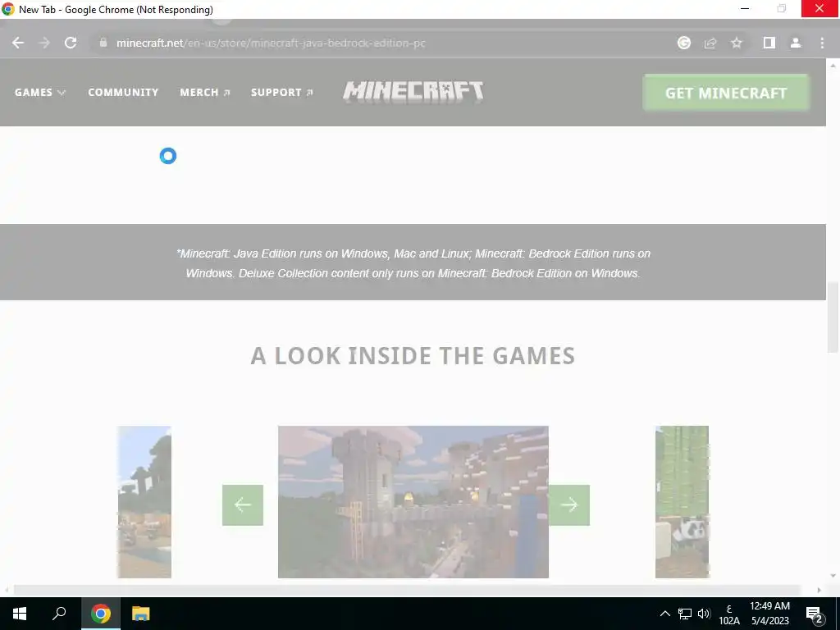Open the Grammarly extension icon
840x630 pixels.
point(684,43)
